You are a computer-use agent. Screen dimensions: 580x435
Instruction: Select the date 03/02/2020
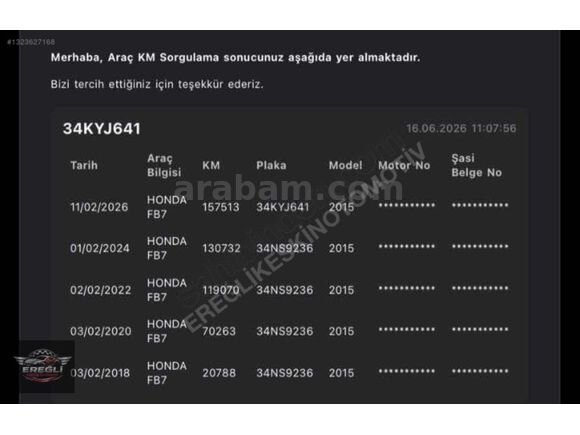[101, 331]
